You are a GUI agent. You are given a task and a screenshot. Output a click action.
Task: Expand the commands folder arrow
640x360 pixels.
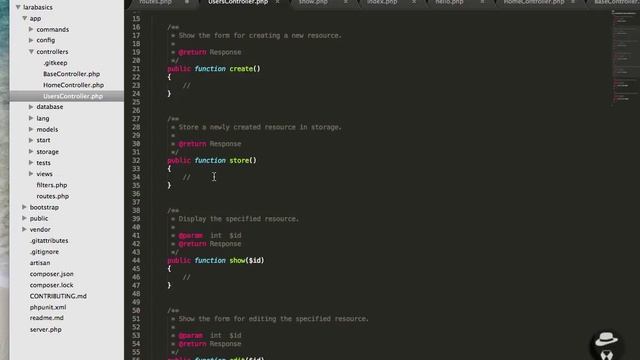[x=31, y=29]
